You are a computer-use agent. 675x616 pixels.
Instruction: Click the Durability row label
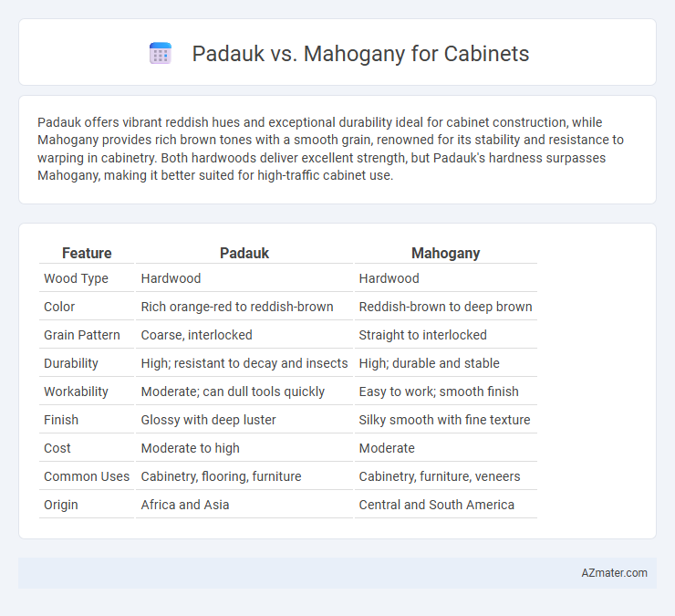pos(71,363)
